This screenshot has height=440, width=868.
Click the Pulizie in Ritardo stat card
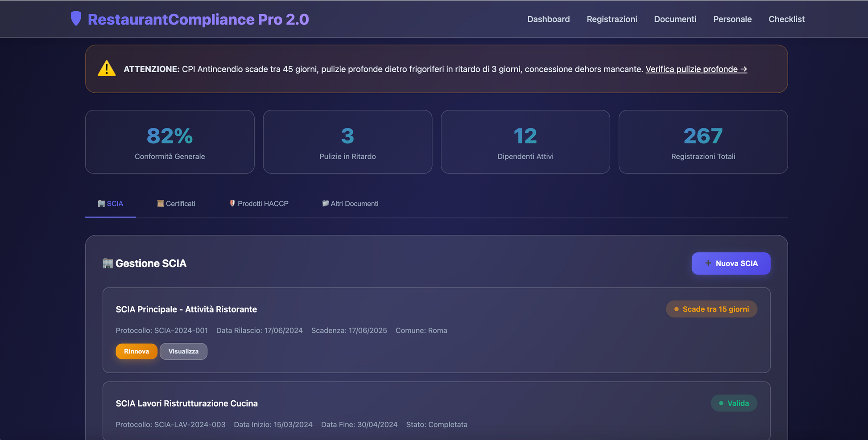[x=347, y=142]
